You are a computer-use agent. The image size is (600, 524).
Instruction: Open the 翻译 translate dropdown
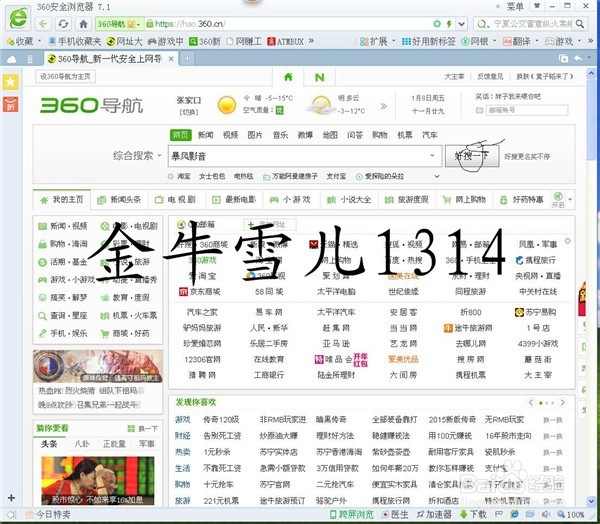(x=521, y=41)
